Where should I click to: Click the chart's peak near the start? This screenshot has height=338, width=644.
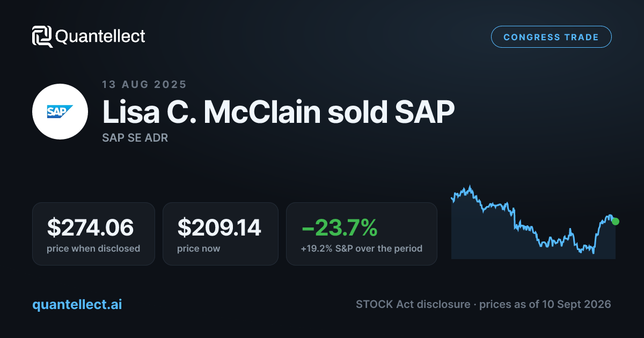[470, 187]
